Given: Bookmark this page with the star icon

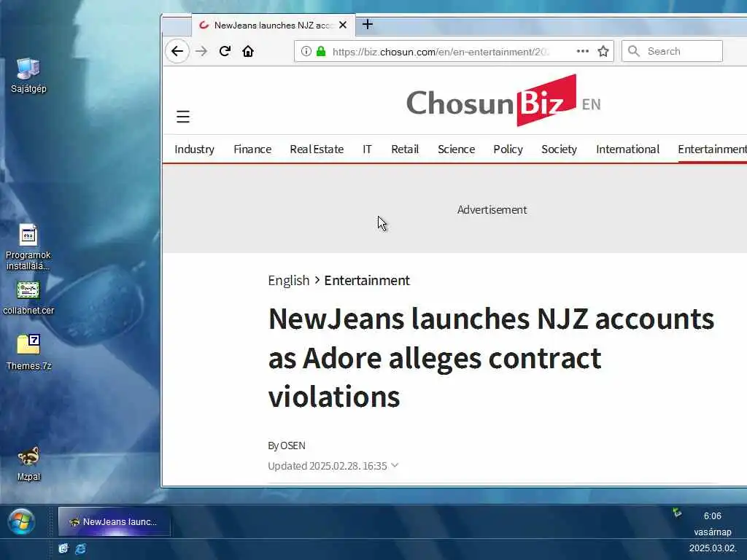Looking at the screenshot, I should [x=603, y=51].
